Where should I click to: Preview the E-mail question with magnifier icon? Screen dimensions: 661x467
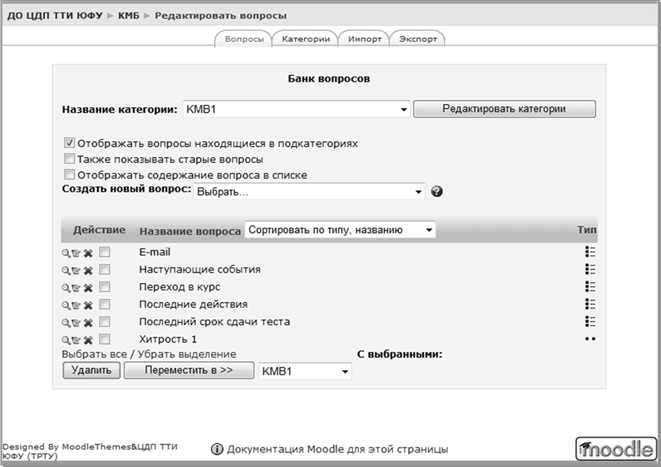point(66,253)
